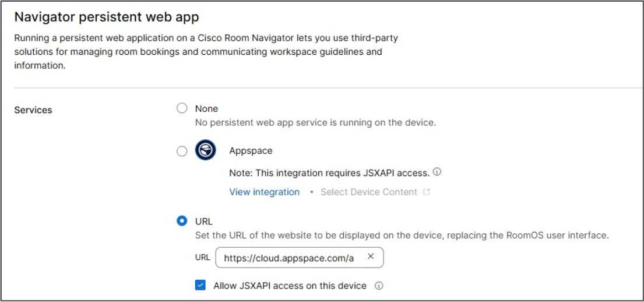Open info icon beside JSXAPI access note

(x=437, y=172)
